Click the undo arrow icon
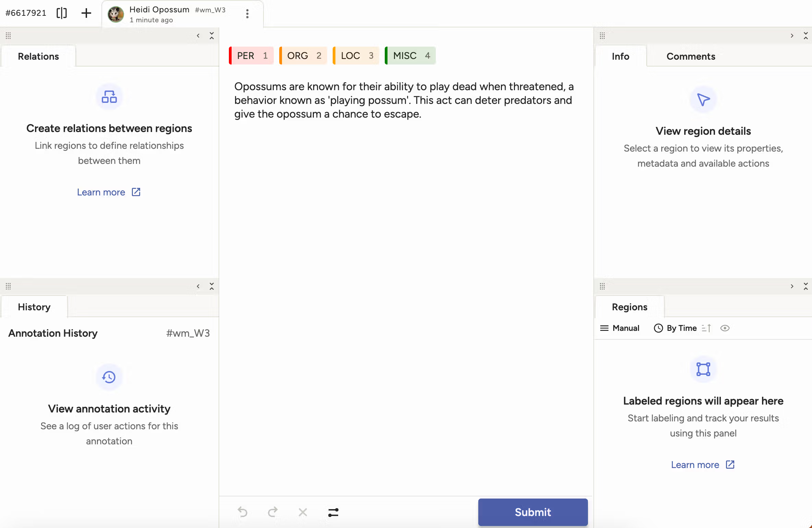 [243, 512]
